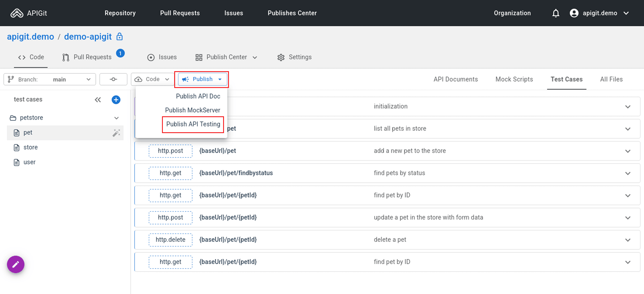
Task: Select the store test file
Action: (x=65, y=147)
